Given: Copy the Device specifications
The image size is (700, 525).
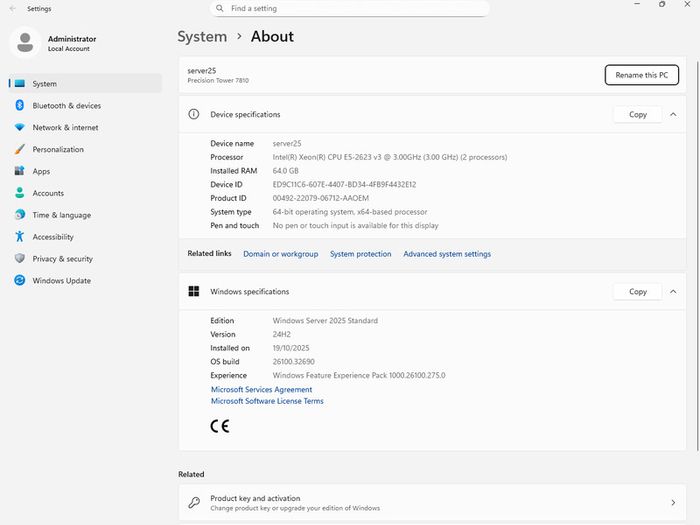Looking at the screenshot, I should coord(638,115).
